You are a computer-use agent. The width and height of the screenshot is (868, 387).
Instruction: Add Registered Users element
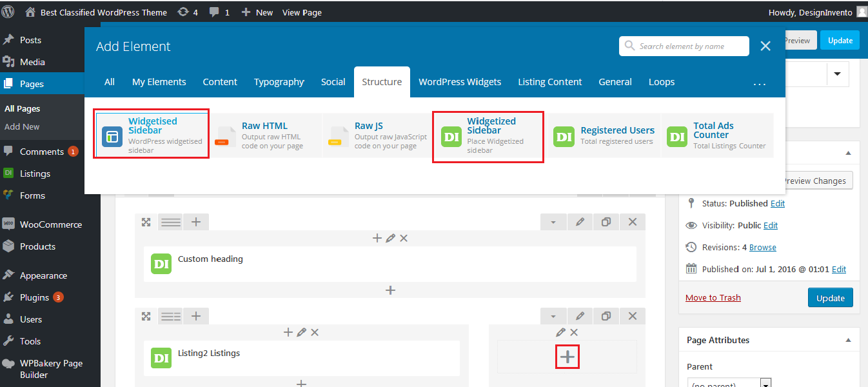pos(605,135)
